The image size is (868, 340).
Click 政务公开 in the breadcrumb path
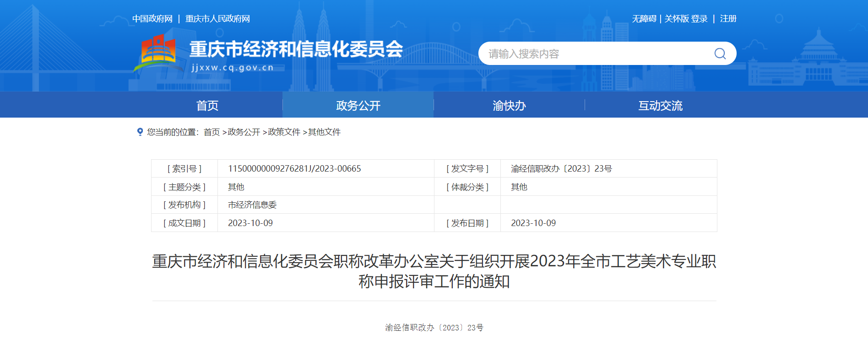click(244, 132)
